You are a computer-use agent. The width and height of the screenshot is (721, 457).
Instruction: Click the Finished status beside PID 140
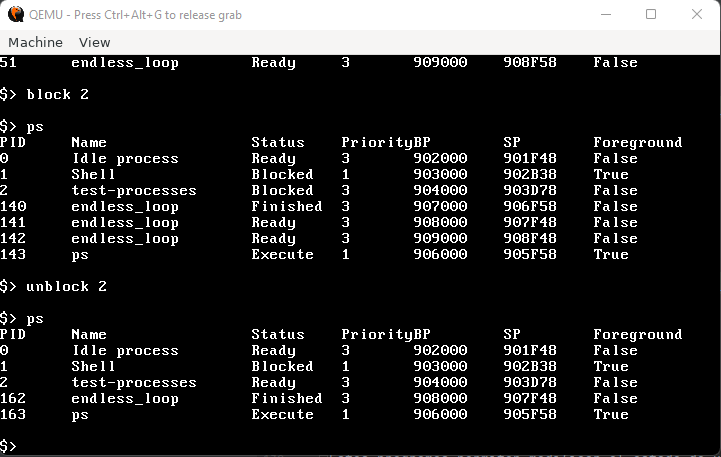(x=286, y=206)
